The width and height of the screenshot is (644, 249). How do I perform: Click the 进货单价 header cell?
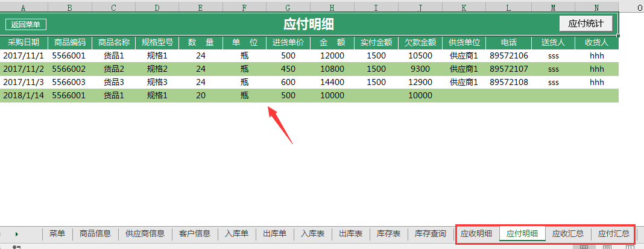[x=288, y=42]
